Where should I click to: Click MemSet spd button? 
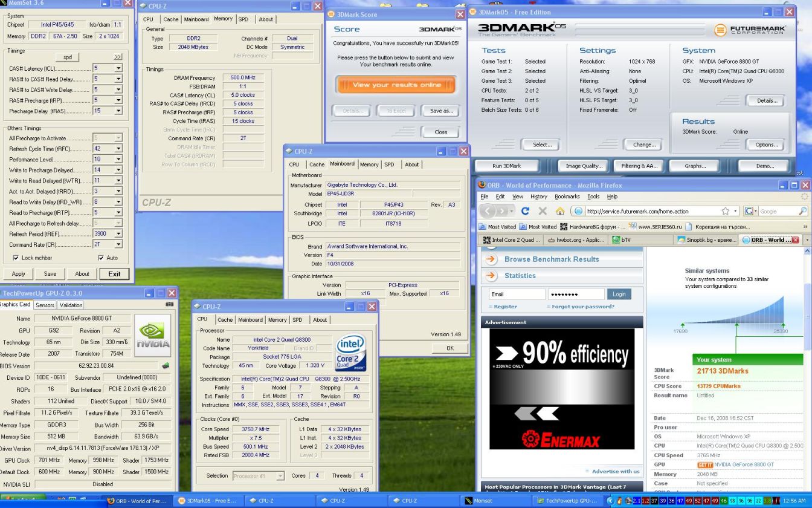(x=67, y=57)
